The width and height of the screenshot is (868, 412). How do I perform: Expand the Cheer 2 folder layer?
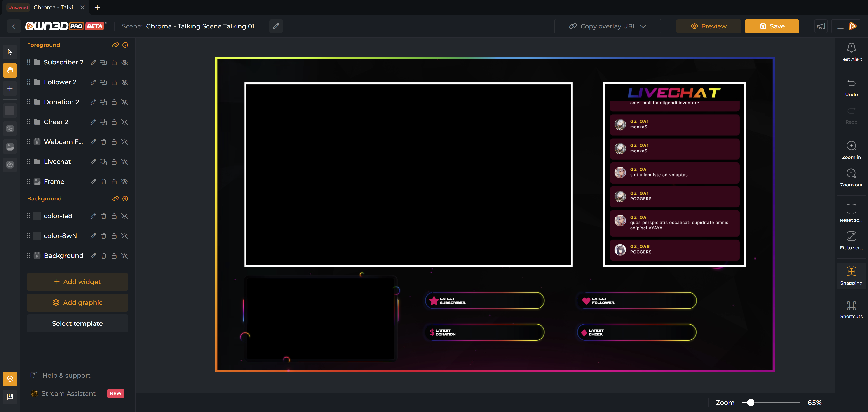point(37,122)
